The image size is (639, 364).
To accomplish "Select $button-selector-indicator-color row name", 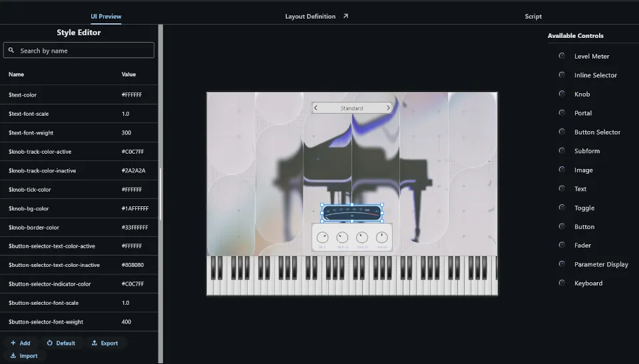I will click(50, 283).
